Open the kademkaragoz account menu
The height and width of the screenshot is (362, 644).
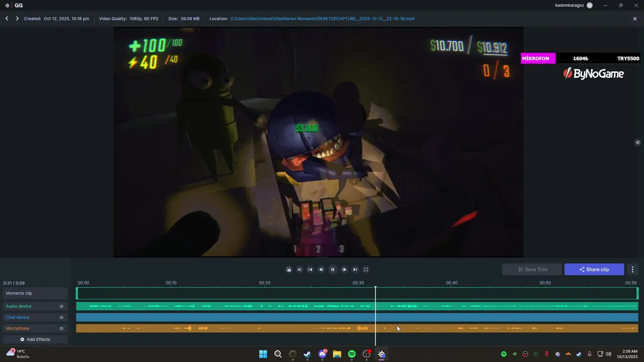(574, 6)
